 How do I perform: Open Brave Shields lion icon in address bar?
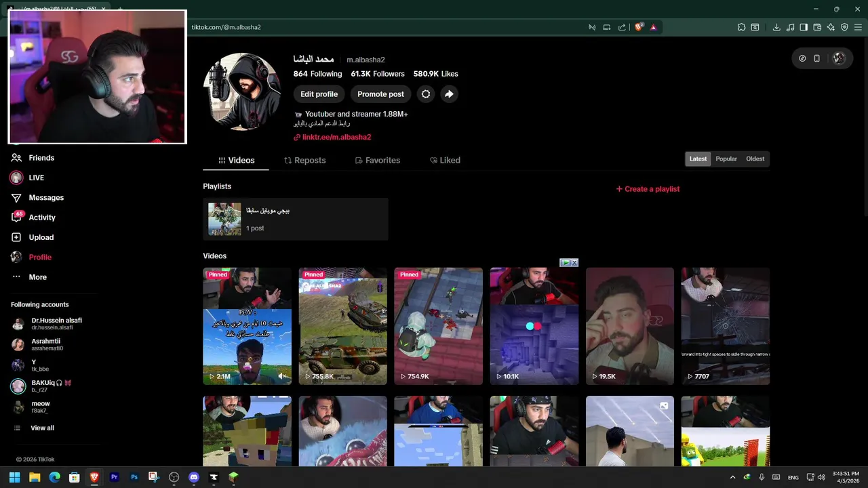click(638, 27)
